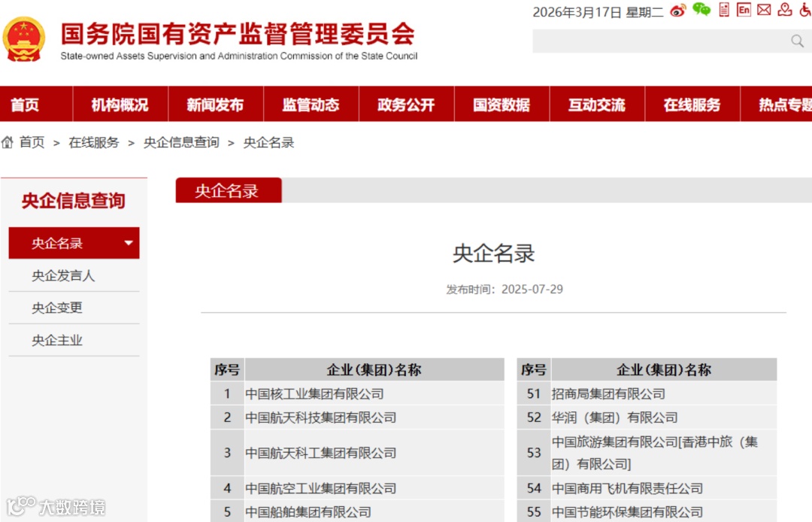This screenshot has height=522, width=812.
Task: Click table row 中国航天科技集团有限公司
Action: [x=357, y=417]
